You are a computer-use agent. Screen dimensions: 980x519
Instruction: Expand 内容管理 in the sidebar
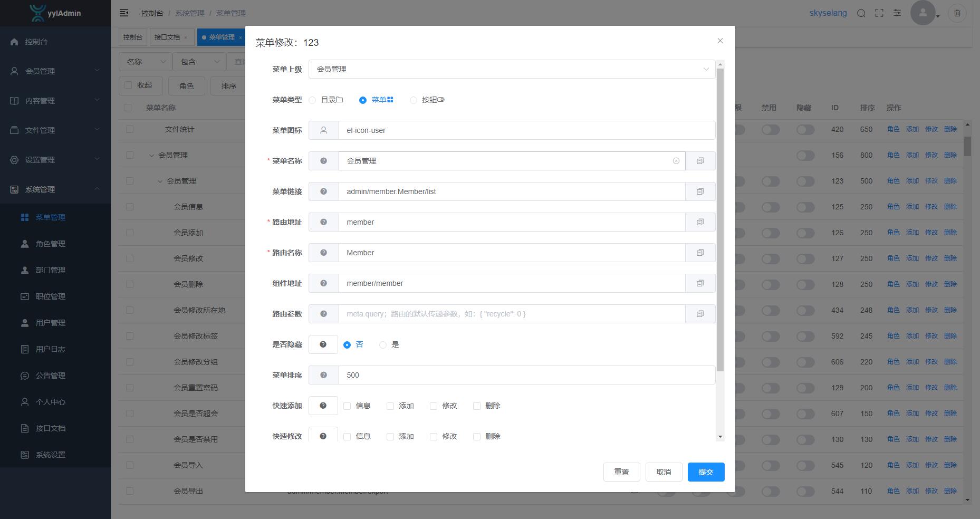[x=55, y=101]
